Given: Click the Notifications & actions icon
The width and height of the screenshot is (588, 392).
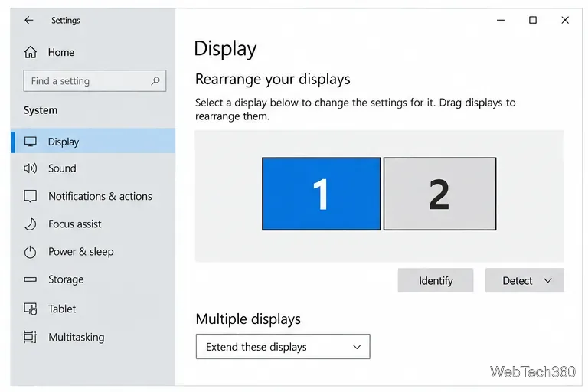Looking at the screenshot, I should (x=31, y=196).
